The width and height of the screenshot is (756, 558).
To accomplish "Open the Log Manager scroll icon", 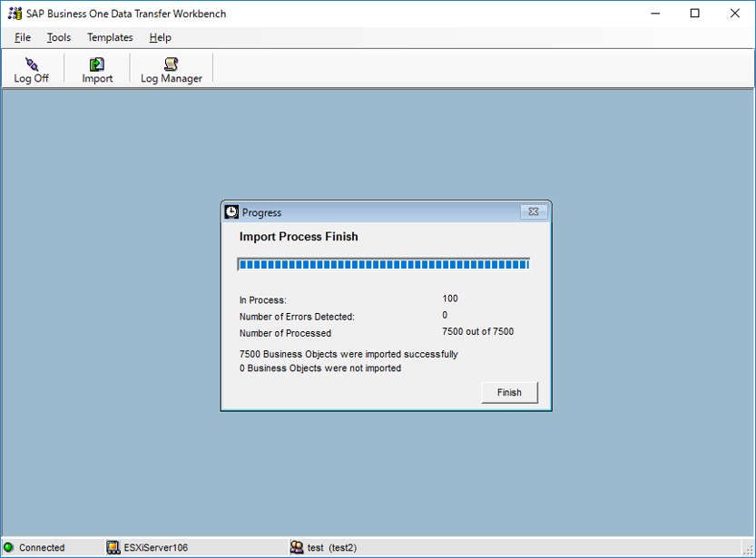I will (172, 64).
